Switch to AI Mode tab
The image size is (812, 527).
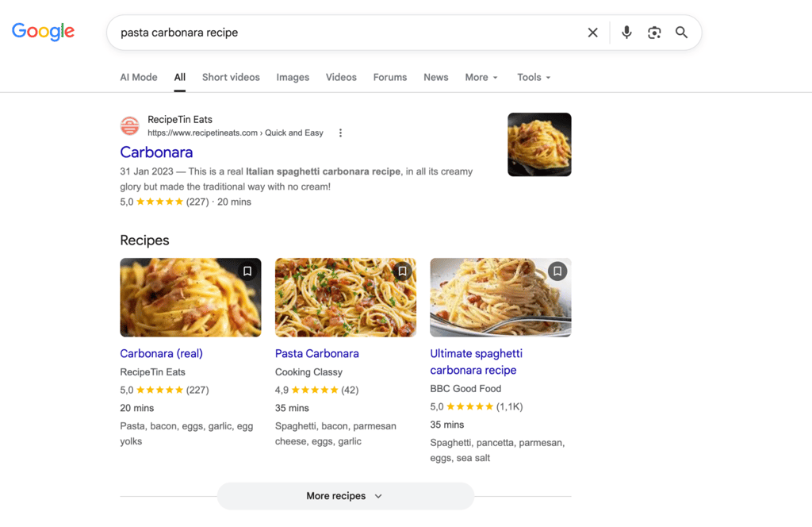[x=139, y=77]
